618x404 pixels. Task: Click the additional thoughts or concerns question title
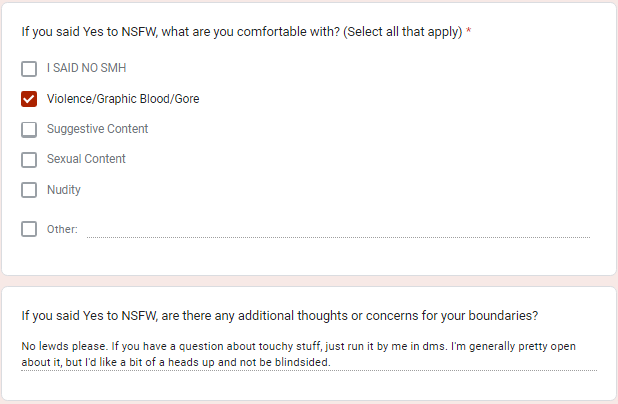point(280,316)
